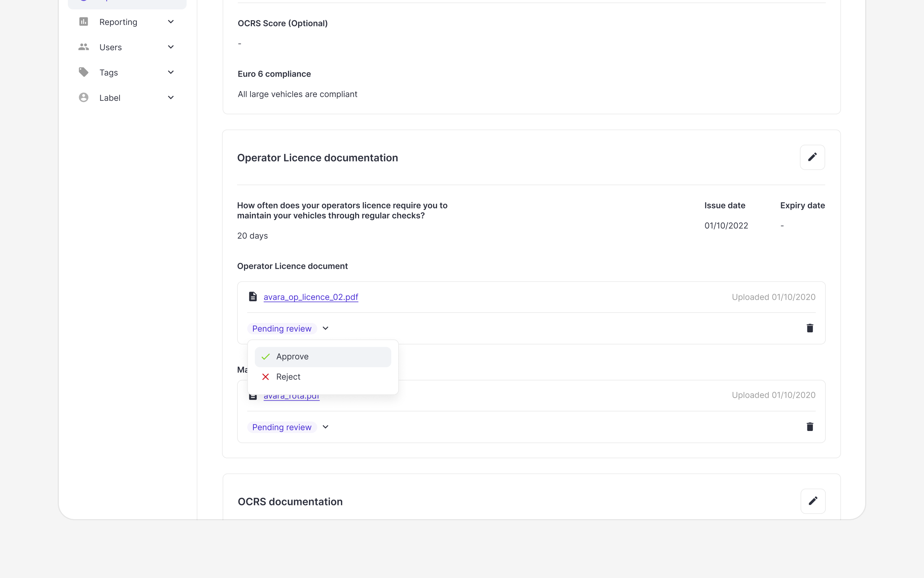Collapse the status dropdown arrow for avara_op_licence_02.pdf
The image size is (924, 578).
tap(325, 328)
